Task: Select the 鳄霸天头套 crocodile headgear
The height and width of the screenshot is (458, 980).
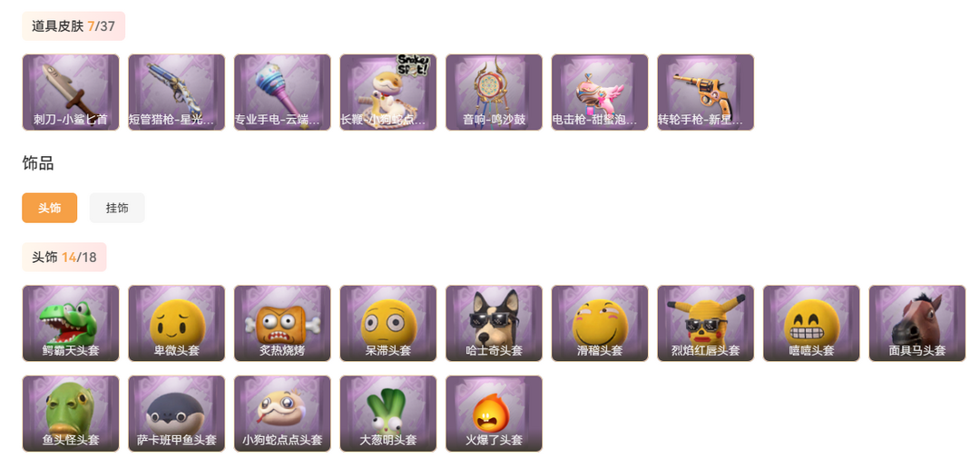Action: [x=71, y=324]
